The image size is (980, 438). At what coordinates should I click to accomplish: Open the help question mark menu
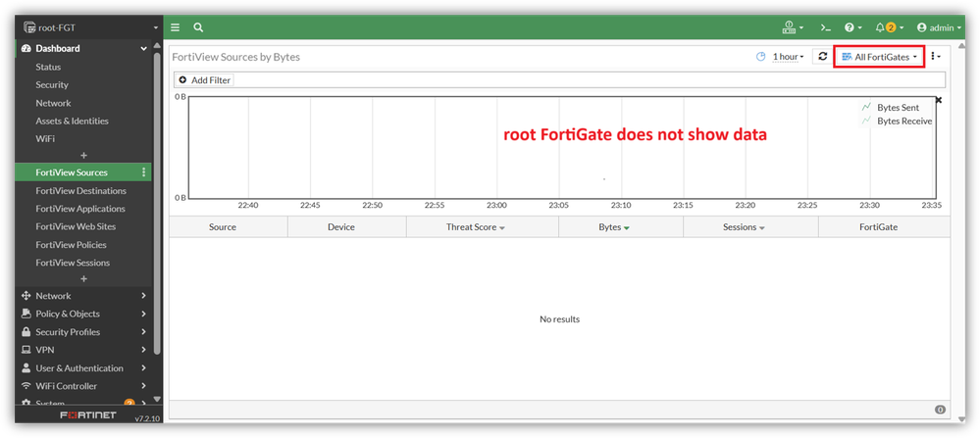(x=853, y=27)
